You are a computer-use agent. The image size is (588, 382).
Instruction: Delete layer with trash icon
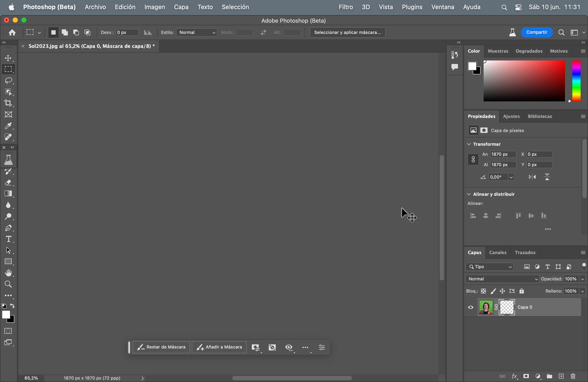(573, 376)
